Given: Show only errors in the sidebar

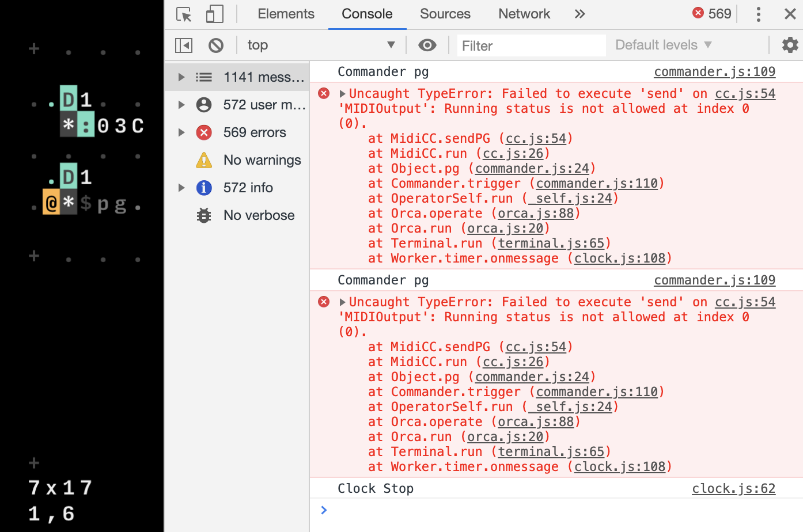Looking at the screenshot, I should click(x=255, y=132).
